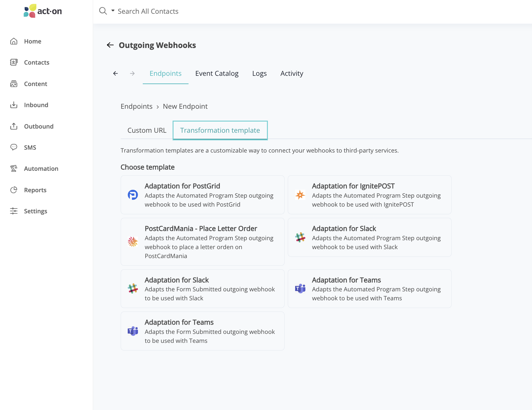Switch to the Activity tab
This screenshot has width=532, height=410.
[292, 74]
